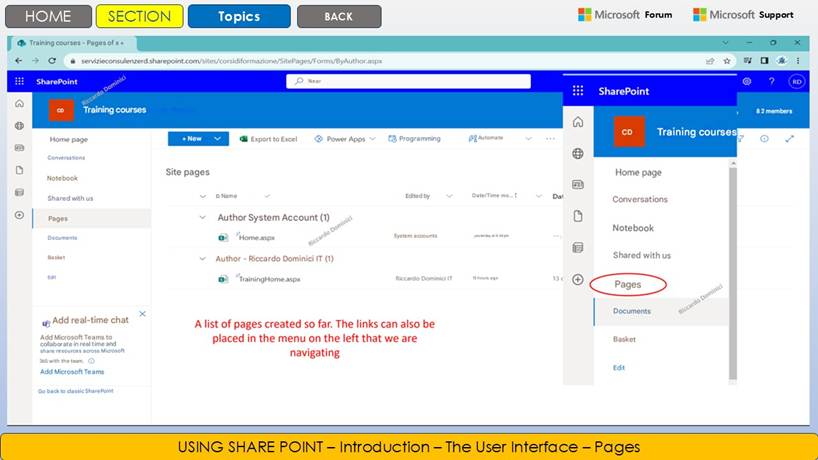Open the filter icon in the command bar

(x=741, y=139)
